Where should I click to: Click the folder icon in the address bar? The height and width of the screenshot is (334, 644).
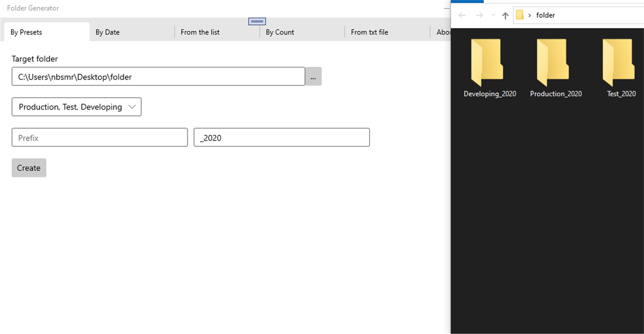pos(520,15)
